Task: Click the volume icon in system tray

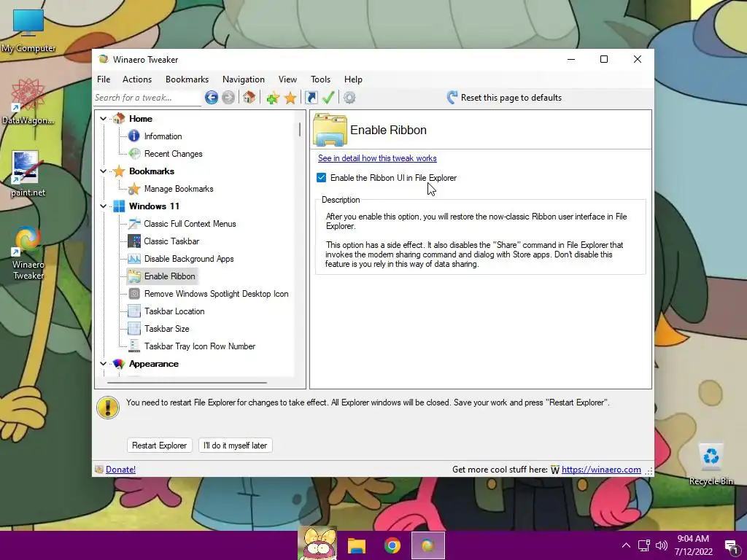Action: click(x=661, y=545)
